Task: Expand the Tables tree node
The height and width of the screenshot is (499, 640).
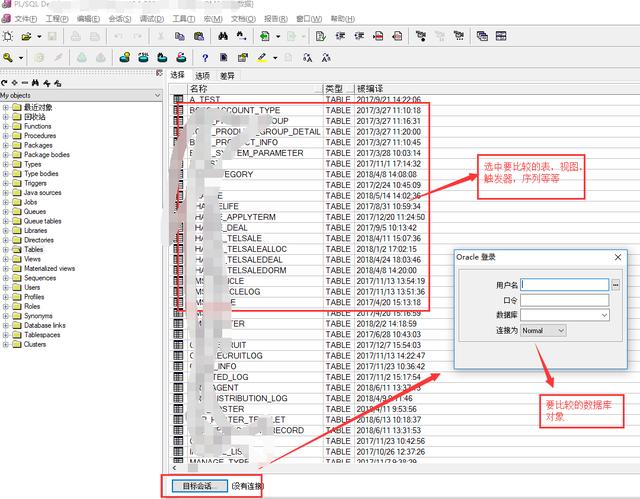Action: (6, 249)
